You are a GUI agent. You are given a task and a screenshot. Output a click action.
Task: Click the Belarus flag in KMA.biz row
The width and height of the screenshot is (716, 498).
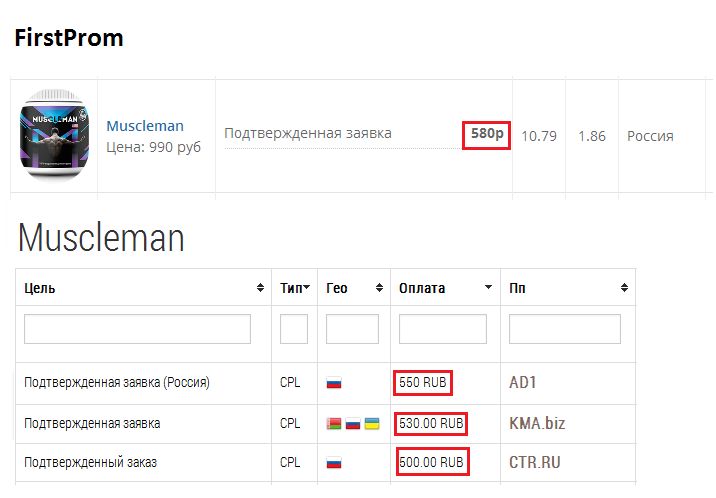(334, 424)
